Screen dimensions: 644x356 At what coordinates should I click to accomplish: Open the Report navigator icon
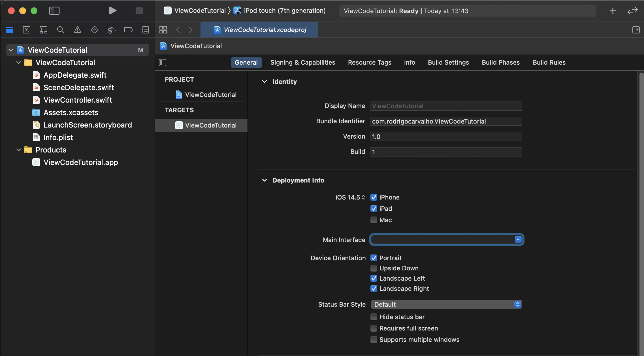pos(146,30)
